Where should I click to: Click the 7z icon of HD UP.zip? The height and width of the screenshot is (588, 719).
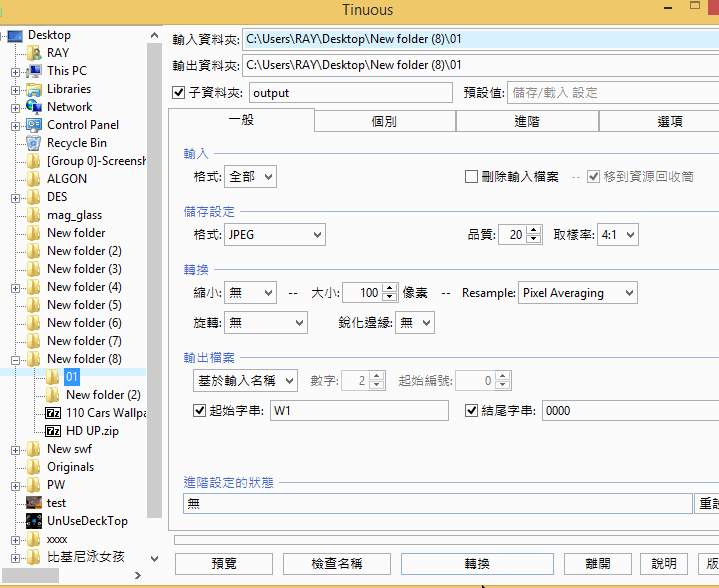click(x=53, y=431)
